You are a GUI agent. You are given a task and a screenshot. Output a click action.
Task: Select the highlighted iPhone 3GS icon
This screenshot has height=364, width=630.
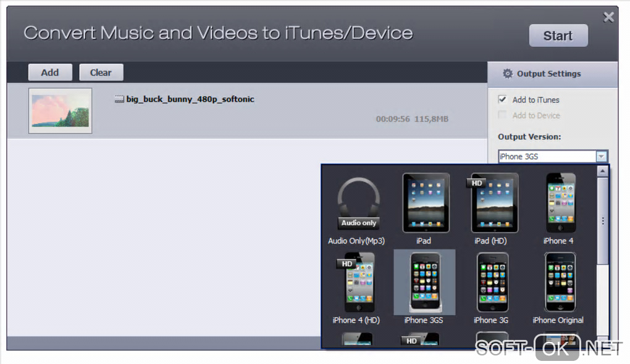pyautogui.click(x=425, y=283)
